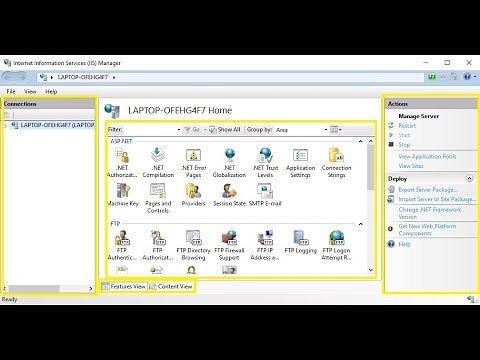Screen dimensions: 480x360
Task: Open dropdown arrow beside Go button
Action: click(x=205, y=130)
